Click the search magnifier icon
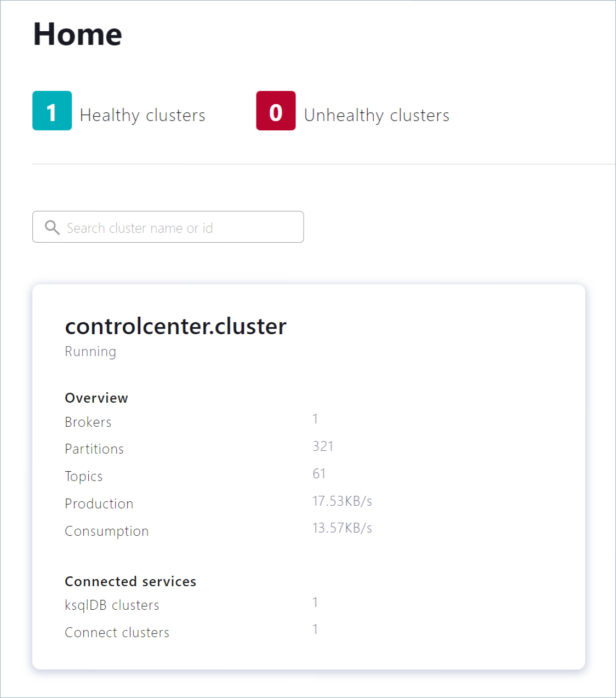Screen dimensions: 616x698 click(x=52, y=227)
